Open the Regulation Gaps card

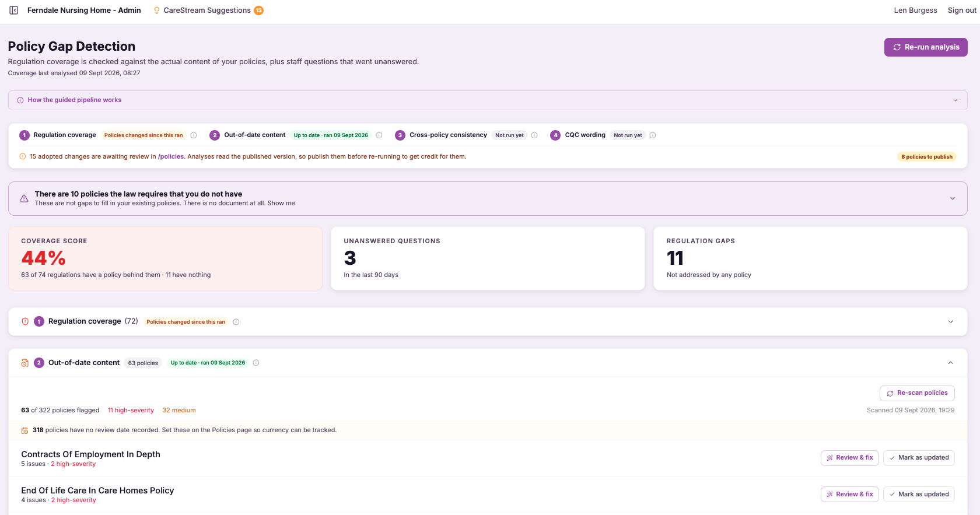[x=810, y=258]
